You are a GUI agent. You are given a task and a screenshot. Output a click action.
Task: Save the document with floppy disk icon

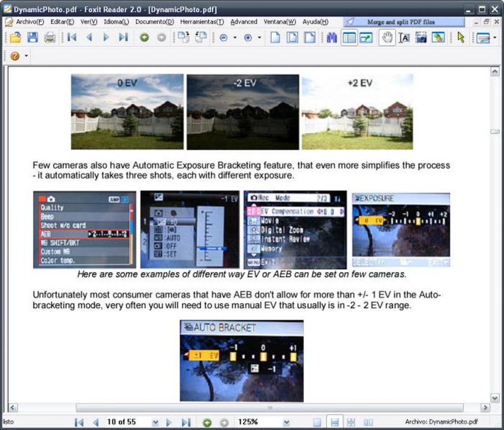(x=33, y=38)
